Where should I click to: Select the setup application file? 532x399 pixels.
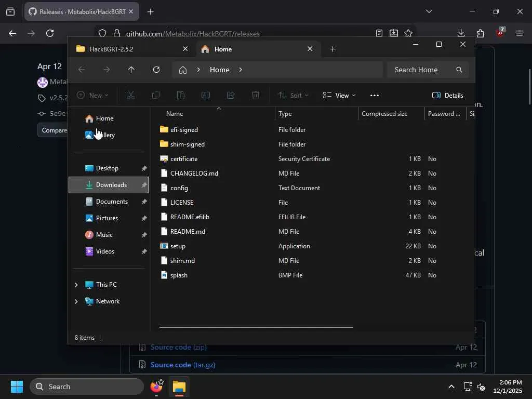coord(178,246)
